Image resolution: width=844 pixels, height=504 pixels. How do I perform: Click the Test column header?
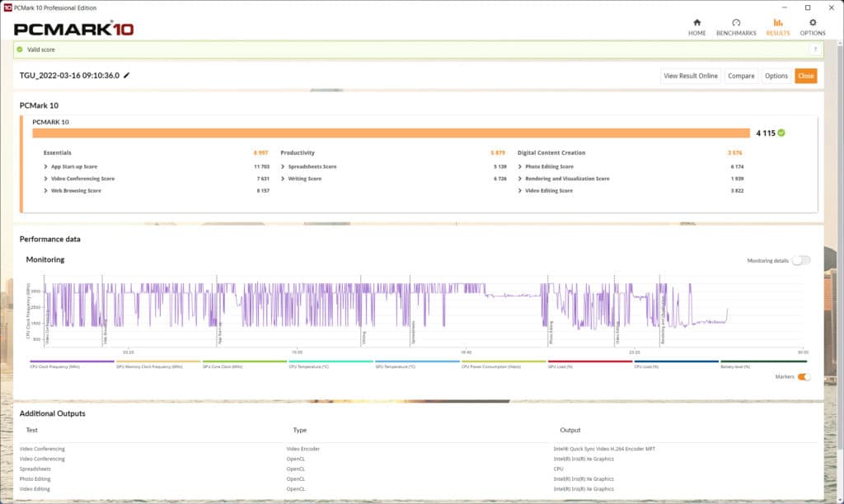(x=32, y=430)
